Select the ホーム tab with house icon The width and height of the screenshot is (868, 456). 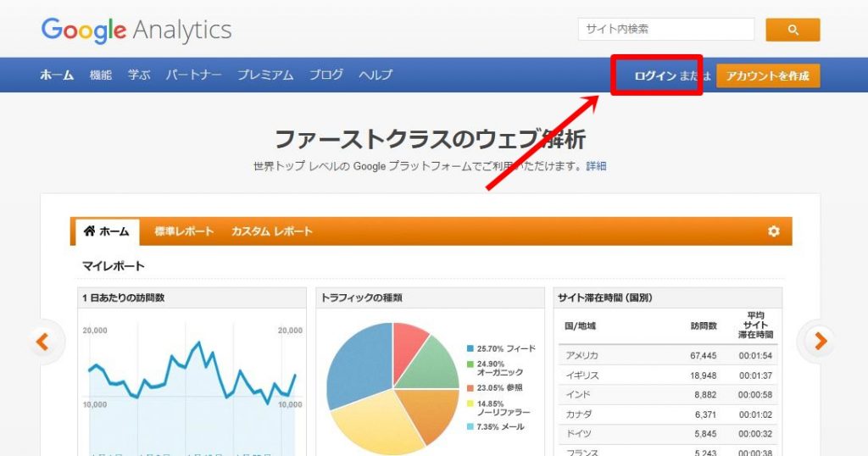[x=106, y=231]
